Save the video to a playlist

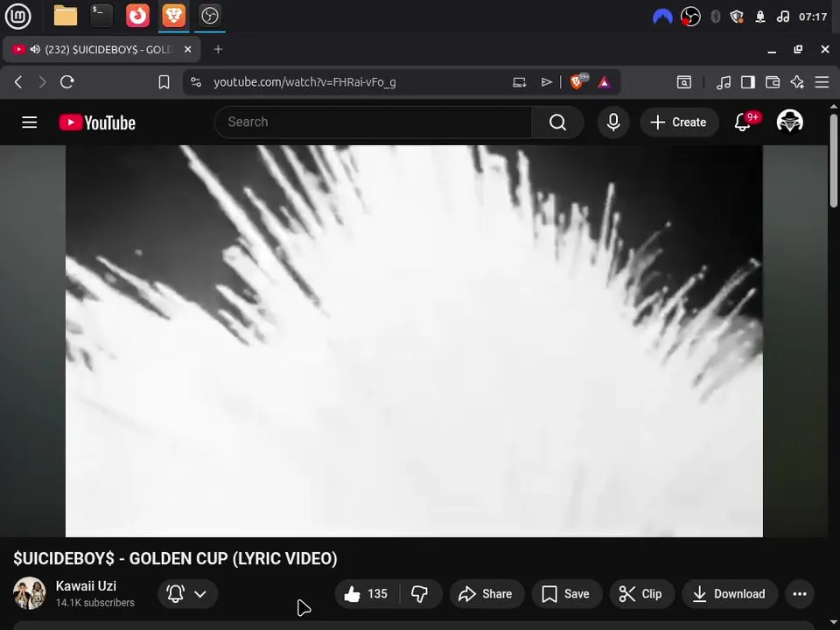coord(566,593)
